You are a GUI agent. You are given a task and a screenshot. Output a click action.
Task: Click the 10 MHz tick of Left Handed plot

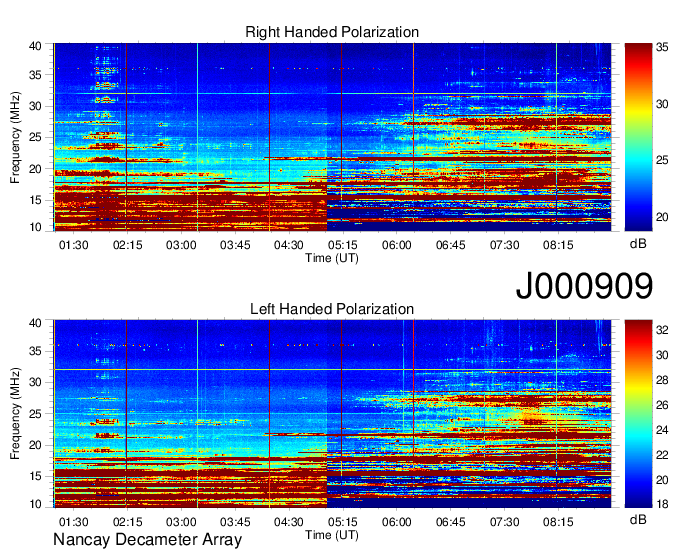[x=35, y=504]
